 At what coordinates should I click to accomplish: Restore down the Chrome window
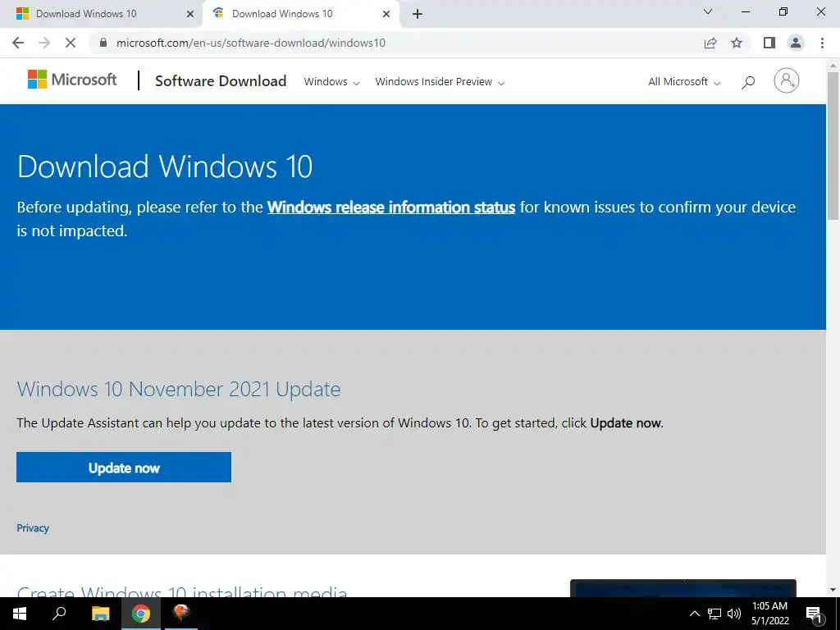(783, 11)
